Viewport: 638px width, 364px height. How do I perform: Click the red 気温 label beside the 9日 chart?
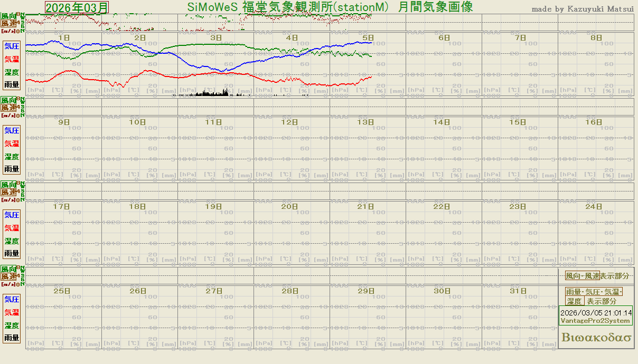(x=12, y=143)
